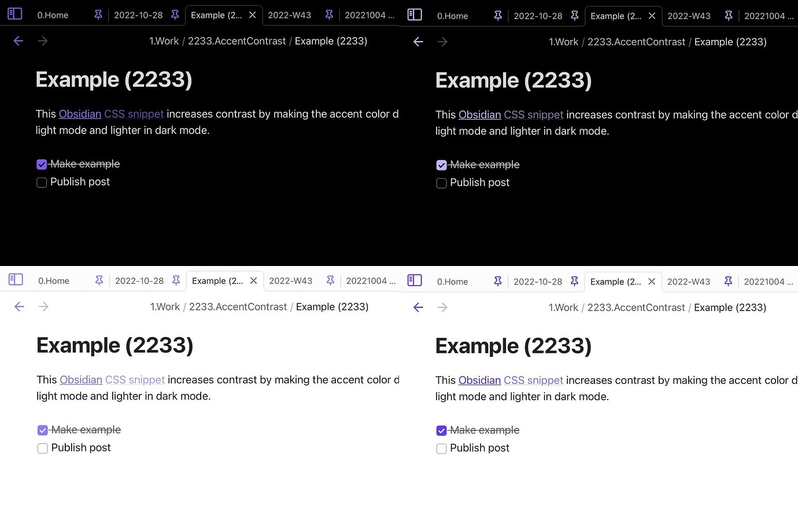Open the 2022-W43 tab
The image size is (798, 532).
[x=289, y=14]
